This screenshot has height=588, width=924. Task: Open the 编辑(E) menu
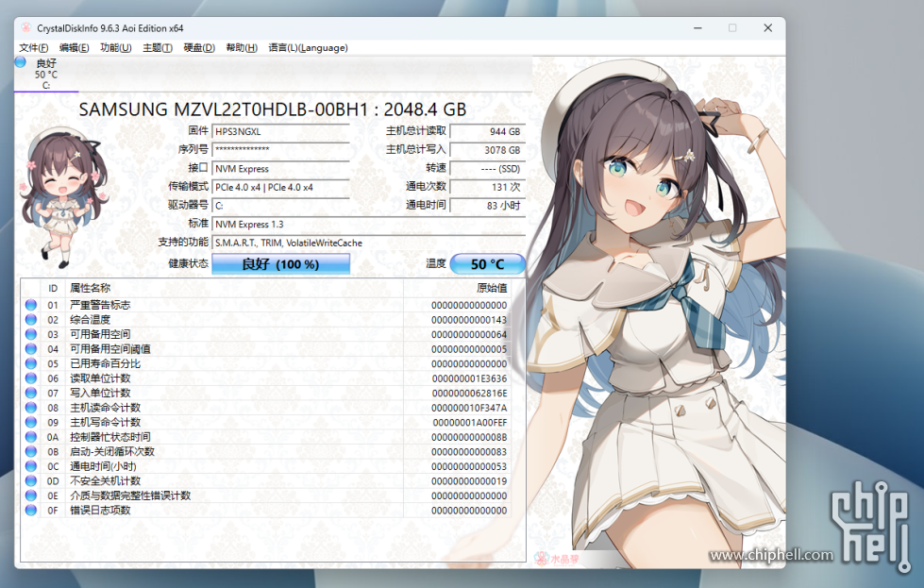[x=75, y=48]
